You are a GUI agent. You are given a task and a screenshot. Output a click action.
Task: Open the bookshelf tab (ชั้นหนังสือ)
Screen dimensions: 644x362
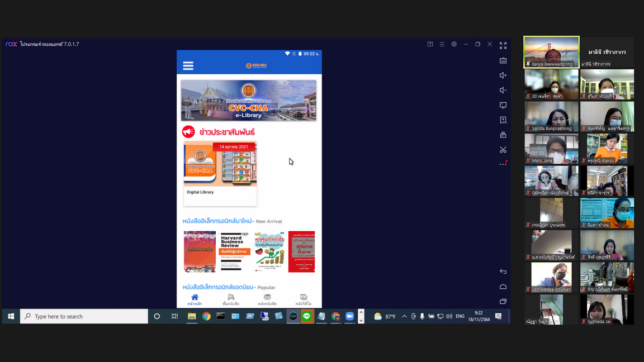click(x=231, y=299)
